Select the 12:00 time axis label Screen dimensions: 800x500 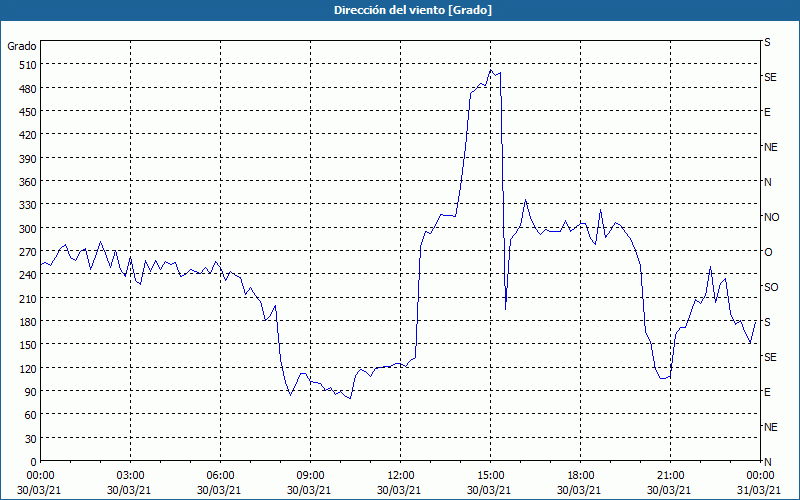click(x=401, y=476)
